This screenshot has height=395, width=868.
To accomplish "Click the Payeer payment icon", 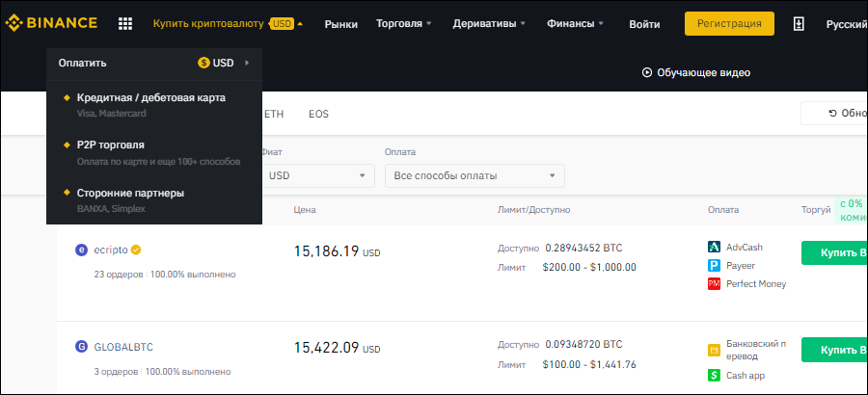I will 715,265.
